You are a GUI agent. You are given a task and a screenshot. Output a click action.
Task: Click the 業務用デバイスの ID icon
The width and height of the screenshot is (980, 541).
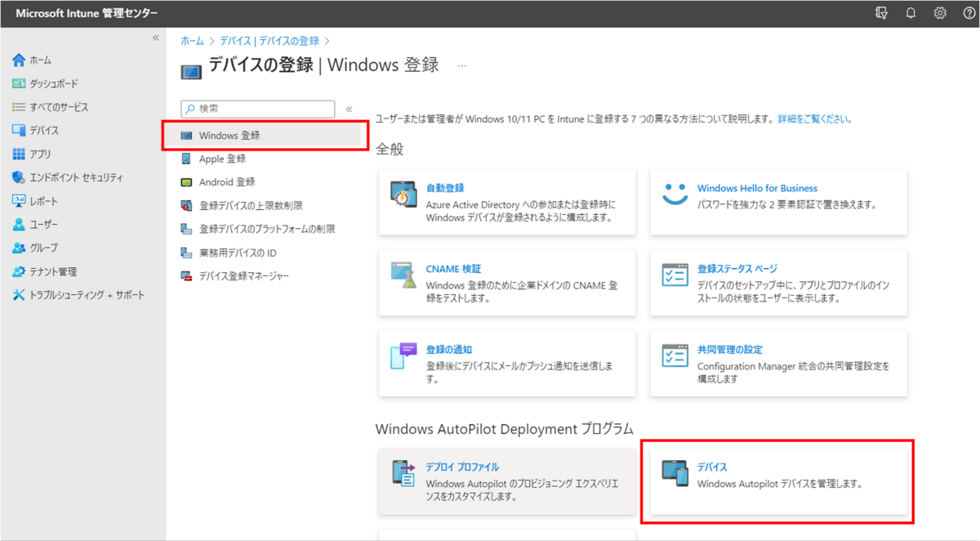coord(185,253)
